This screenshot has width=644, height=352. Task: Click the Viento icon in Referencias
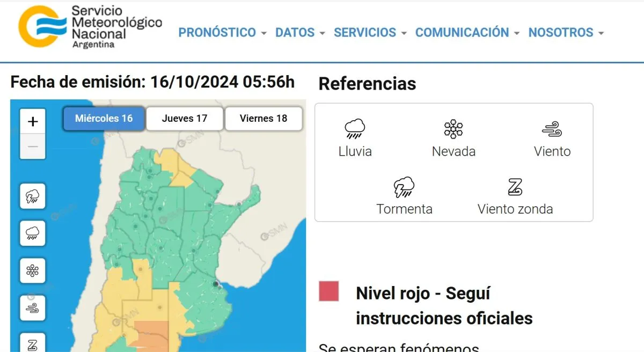(552, 129)
